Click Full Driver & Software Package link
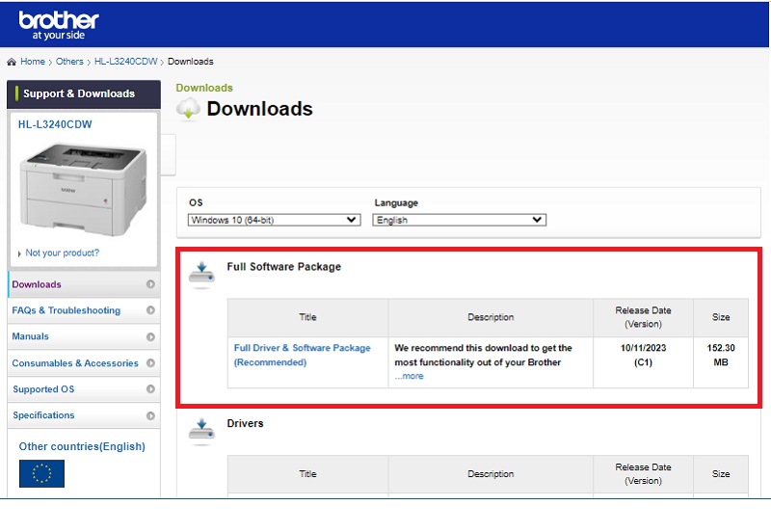Image resolution: width=771 pixels, height=532 pixels. pos(302,348)
